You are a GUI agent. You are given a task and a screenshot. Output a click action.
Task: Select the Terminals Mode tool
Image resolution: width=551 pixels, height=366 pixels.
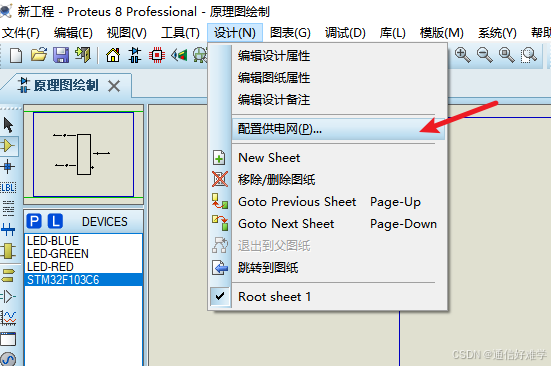(x=8, y=276)
